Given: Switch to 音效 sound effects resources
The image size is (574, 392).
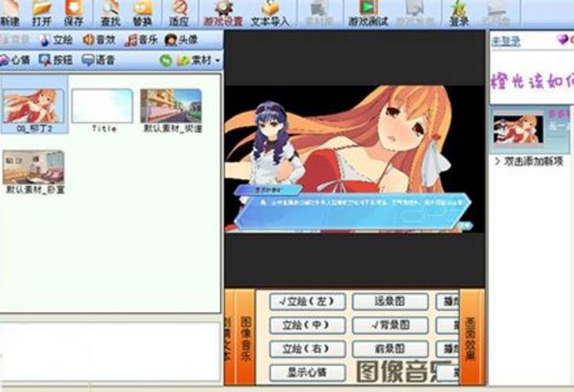Looking at the screenshot, I should point(99,40).
